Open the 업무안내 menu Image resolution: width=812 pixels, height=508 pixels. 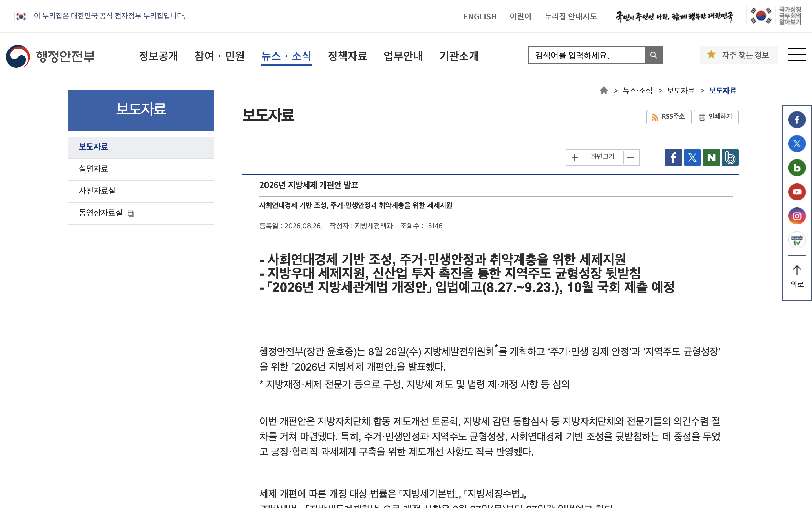403,56
